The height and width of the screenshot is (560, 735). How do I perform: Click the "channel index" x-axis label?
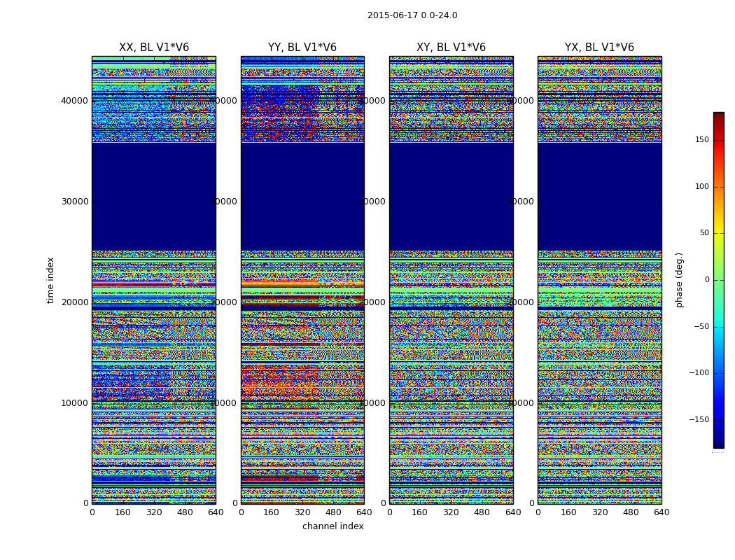pyautogui.click(x=332, y=526)
